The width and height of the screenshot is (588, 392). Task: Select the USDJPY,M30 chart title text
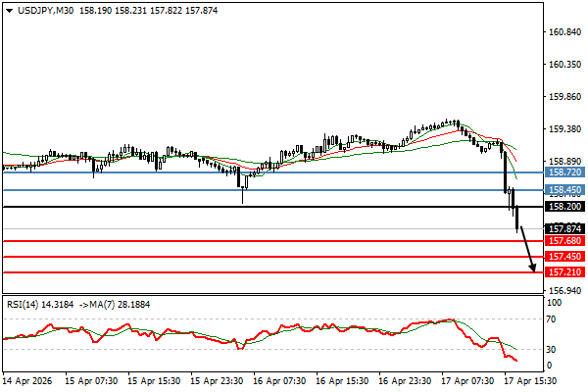click(x=41, y=10)
